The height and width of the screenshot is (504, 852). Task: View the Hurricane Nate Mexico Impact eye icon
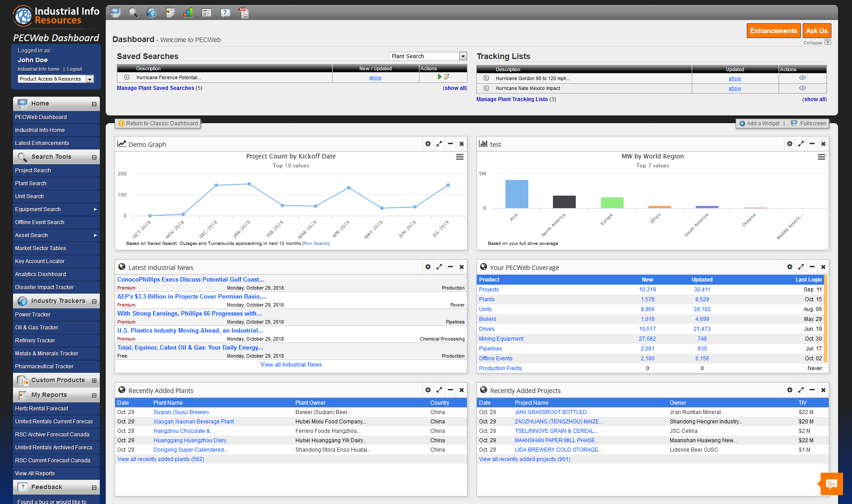pos(802,88)
